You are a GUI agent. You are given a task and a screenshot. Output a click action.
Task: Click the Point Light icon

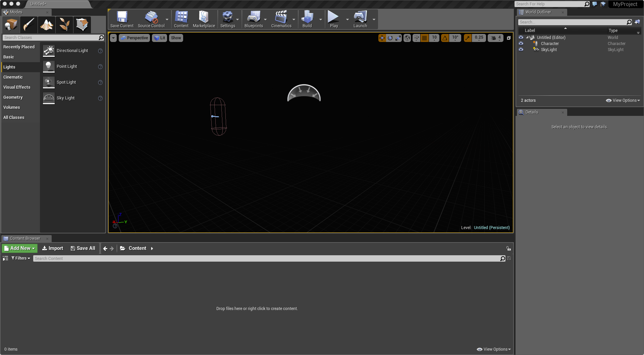tap(49, 66)
